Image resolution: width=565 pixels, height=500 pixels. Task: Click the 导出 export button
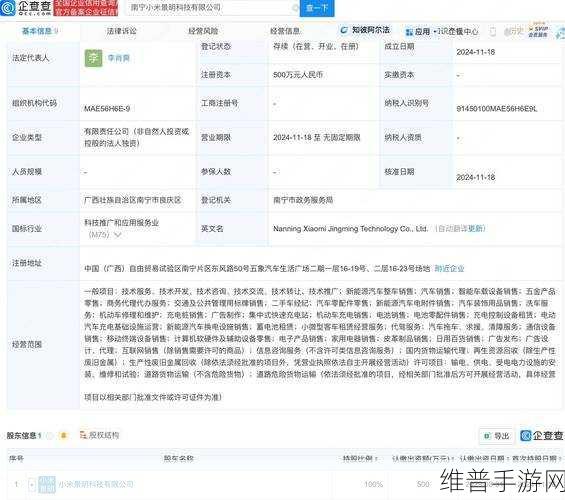click(x=496, y=436)
